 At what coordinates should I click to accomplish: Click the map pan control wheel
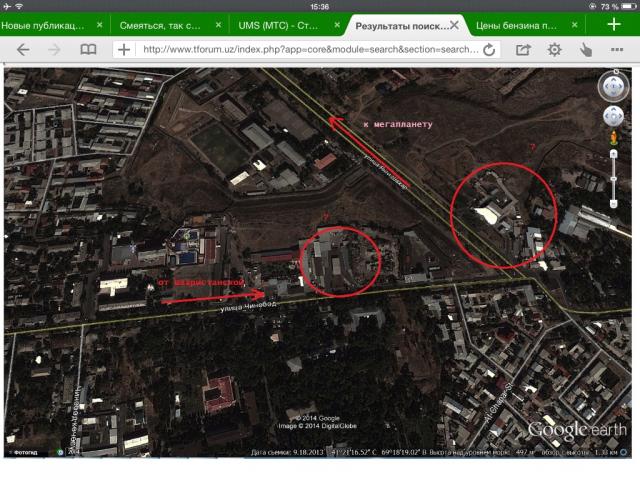[613, 116]
